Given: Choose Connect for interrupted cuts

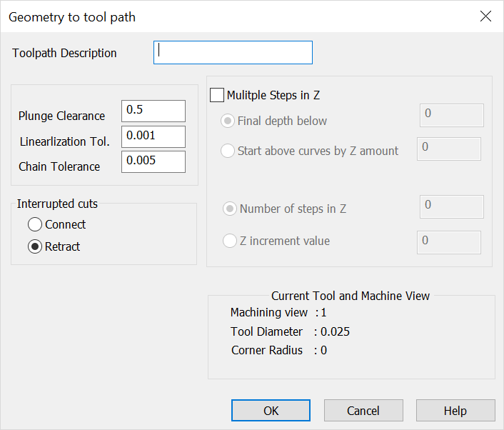Looking at the screenshot, I should [x=35, y=224].
